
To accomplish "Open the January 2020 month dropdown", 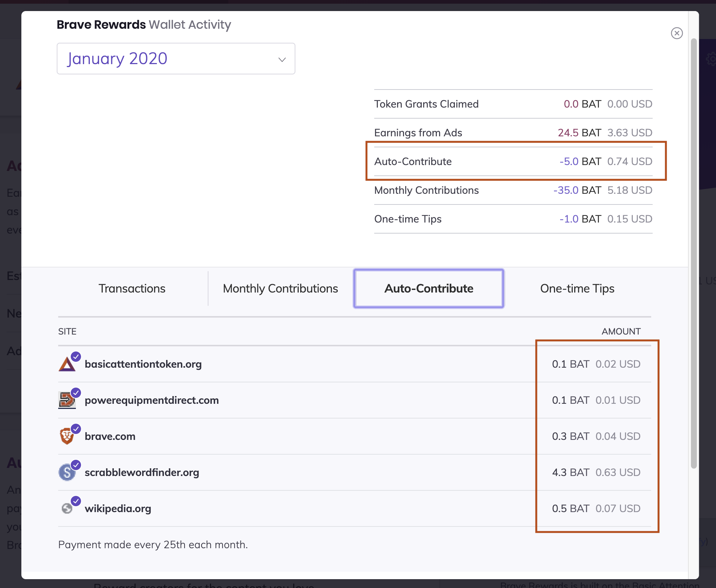I will 176,59.
